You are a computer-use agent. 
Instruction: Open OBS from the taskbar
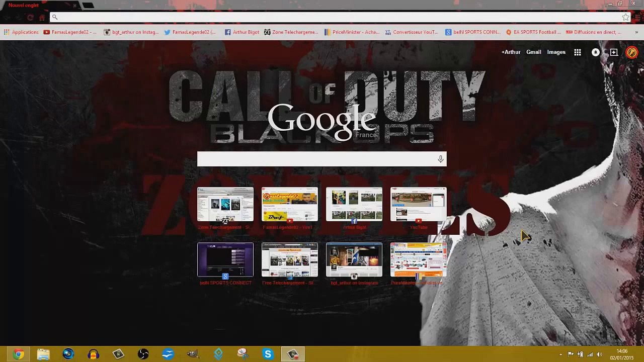[143, 354]
